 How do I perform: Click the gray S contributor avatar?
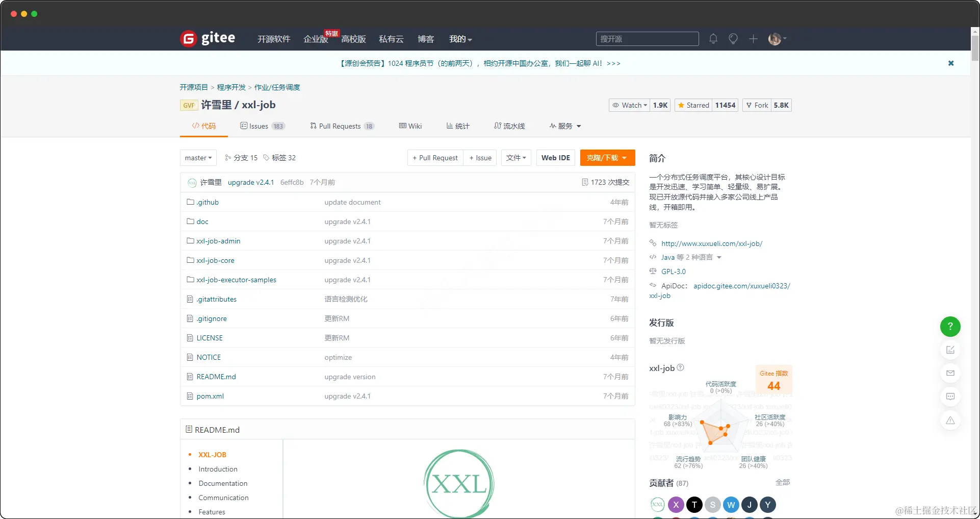(713, 505)
